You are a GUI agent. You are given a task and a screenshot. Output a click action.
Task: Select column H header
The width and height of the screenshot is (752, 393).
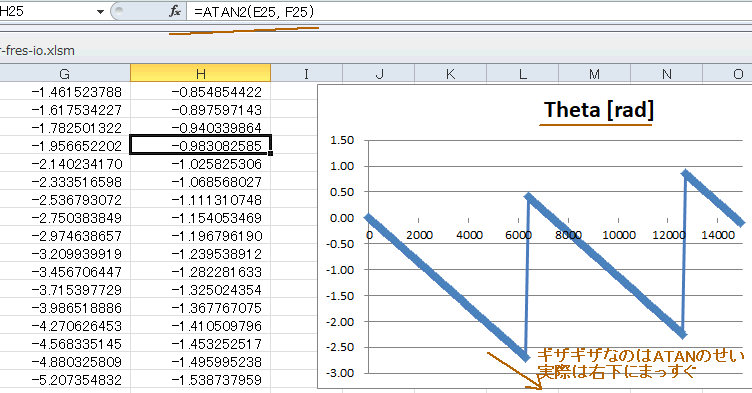click(200, 73)
